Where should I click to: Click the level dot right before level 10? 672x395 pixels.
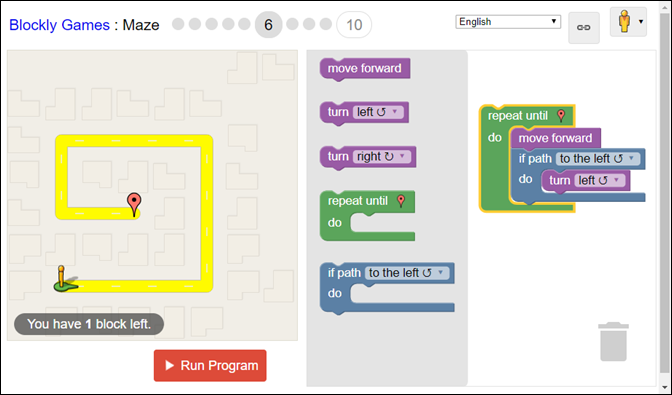326,24
